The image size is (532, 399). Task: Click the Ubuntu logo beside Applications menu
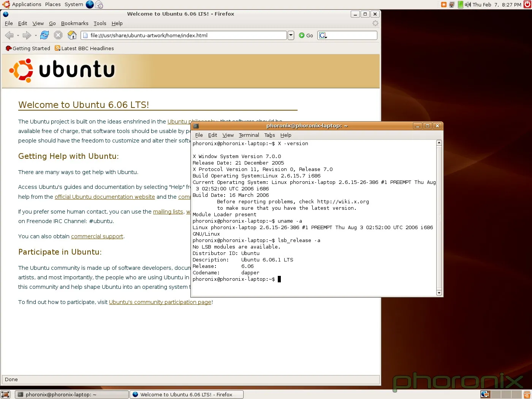pyautogui.click(x=6, y=5)
